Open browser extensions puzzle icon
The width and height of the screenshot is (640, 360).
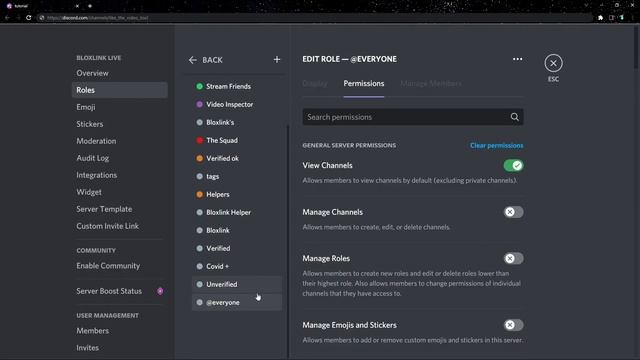pyautogui.click(x=600, y=18)
